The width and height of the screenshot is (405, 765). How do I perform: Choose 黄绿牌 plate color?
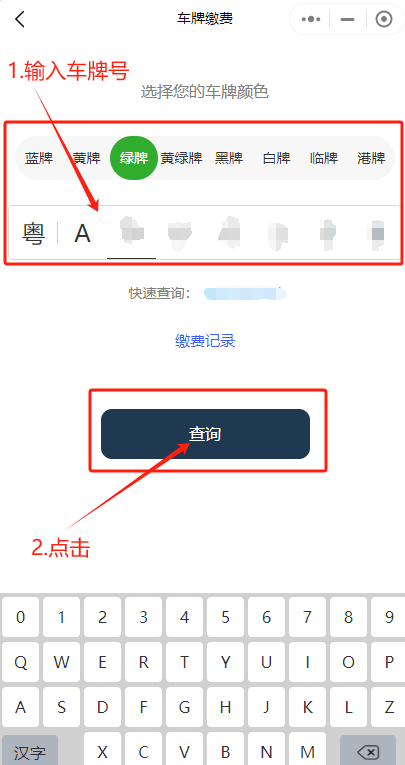click(x=182, y=158)
